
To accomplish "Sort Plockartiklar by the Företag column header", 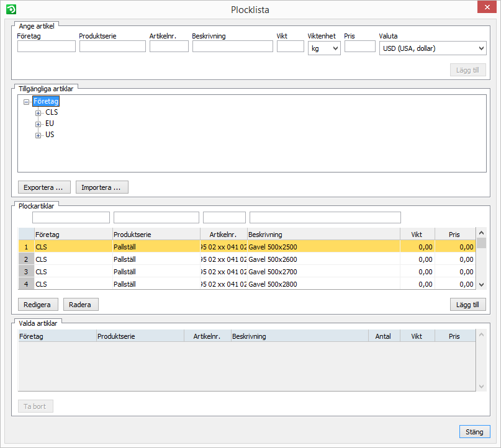I will click(x=73, y=235).
